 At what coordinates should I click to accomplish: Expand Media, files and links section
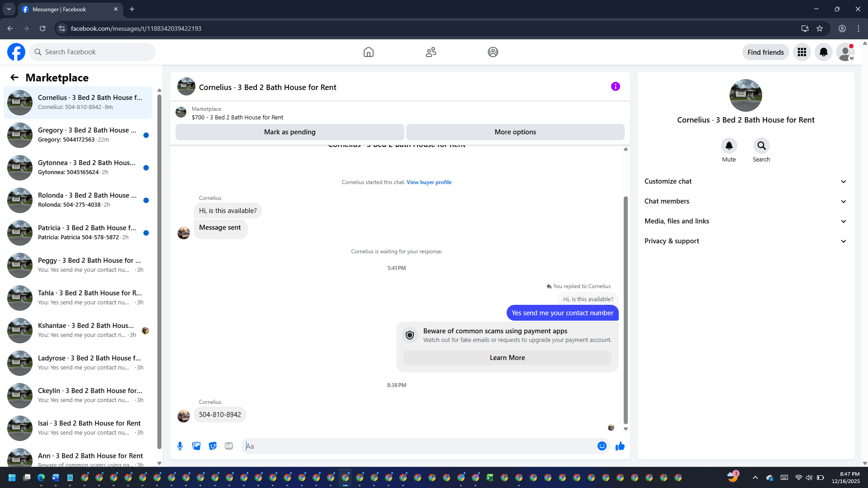[x=745, y=221]
